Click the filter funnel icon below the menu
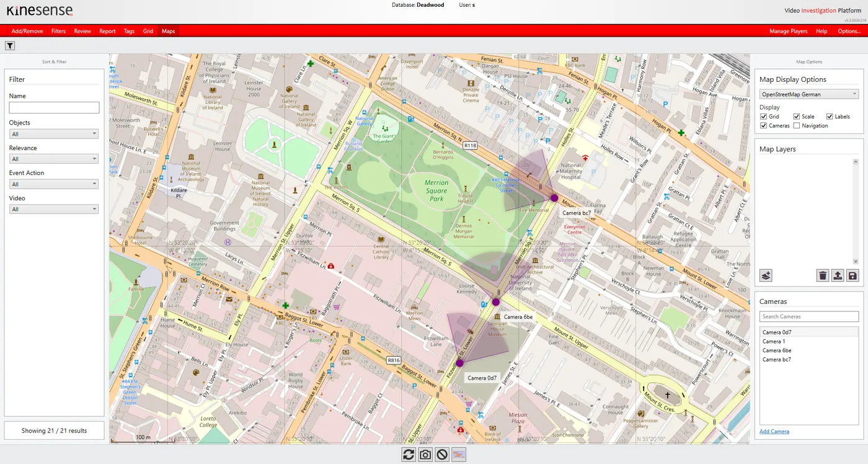The width and height of the screenshot is (868, 464). [x=10, y=45]
